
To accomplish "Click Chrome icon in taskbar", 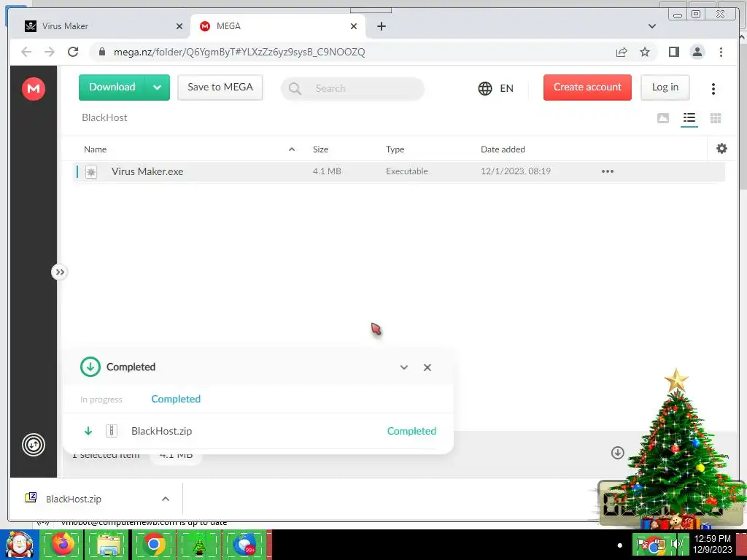I will (x=154, y=544).
